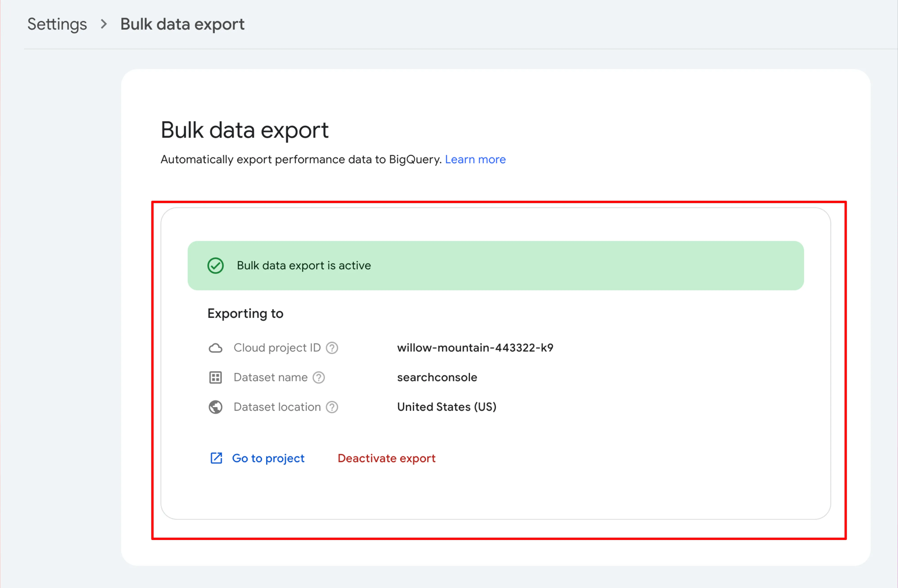The image size is (898, 588).
Task: Click the Dataset location help icon
Action: point(332,407)
